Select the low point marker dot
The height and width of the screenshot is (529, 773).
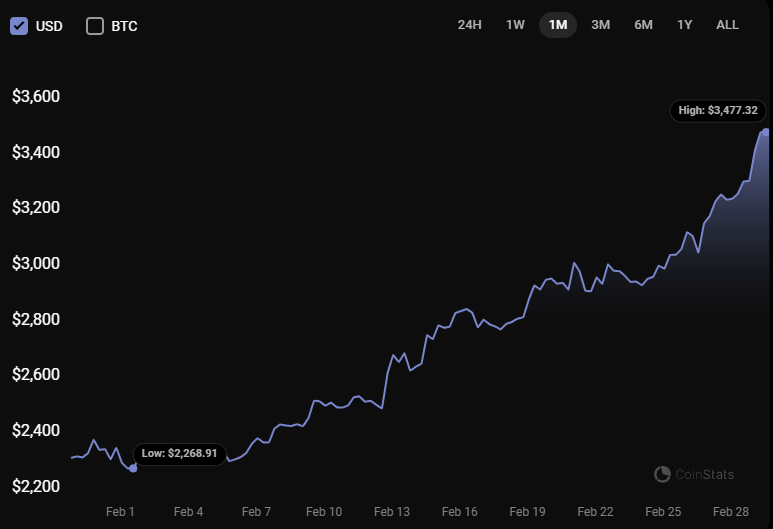(133, 467)
